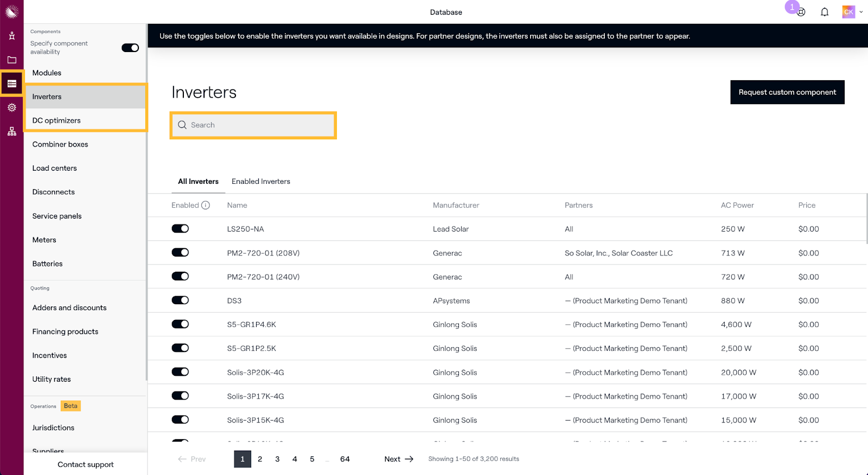The height and width of the screenshot is (475, 868).
Task: Disable the Solis-3P15K-4G toggle
Action: click(180, 420)
